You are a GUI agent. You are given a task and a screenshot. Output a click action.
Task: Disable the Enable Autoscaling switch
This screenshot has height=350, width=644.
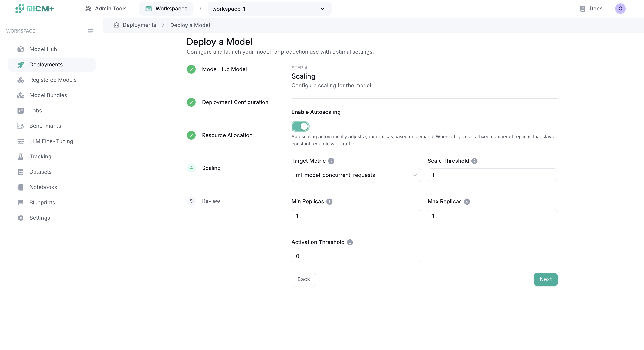300,126
